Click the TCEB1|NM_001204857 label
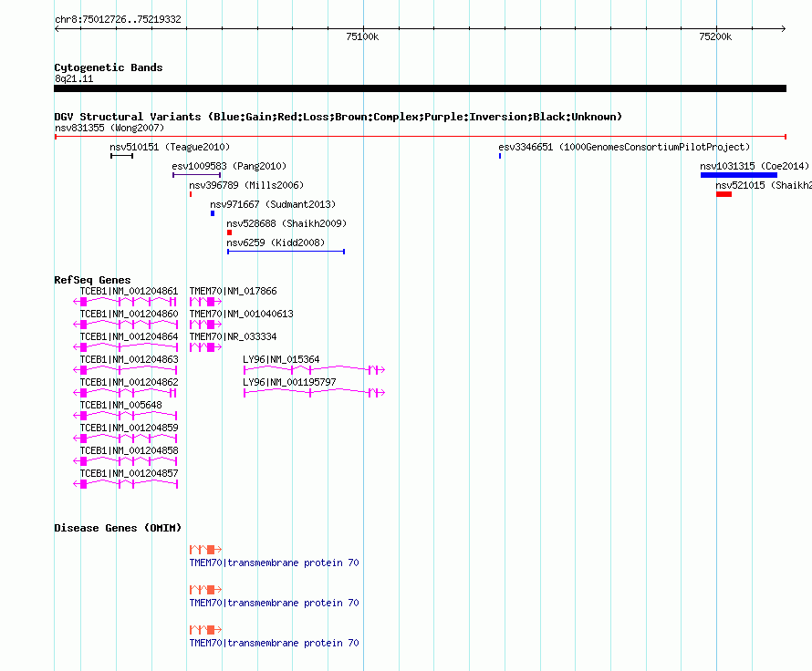 129,473
